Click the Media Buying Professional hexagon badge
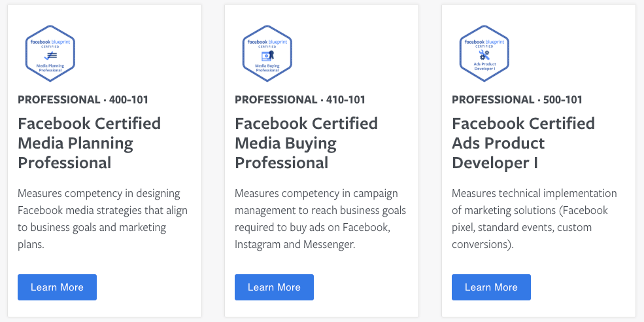 point(267,54)
